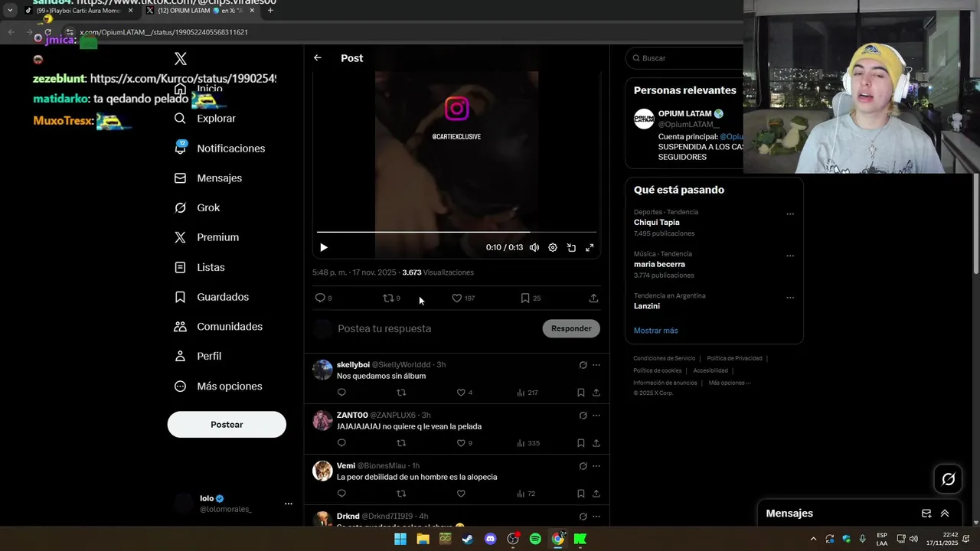Viewport: 980px width, 551px height.
Task: Open options for Chiqui Tapia trend
Action: (x=790, y=214)
